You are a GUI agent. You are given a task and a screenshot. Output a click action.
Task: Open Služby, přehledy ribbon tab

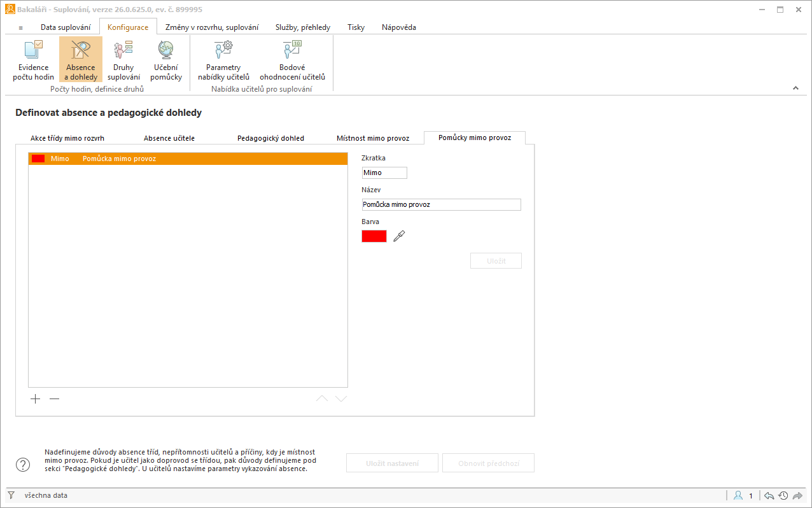point(303,27)
